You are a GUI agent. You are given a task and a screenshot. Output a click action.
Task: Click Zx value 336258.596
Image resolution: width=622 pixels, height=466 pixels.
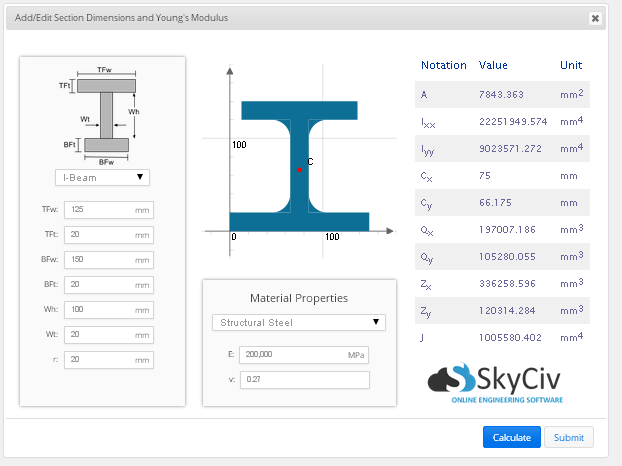pos(507,284)
